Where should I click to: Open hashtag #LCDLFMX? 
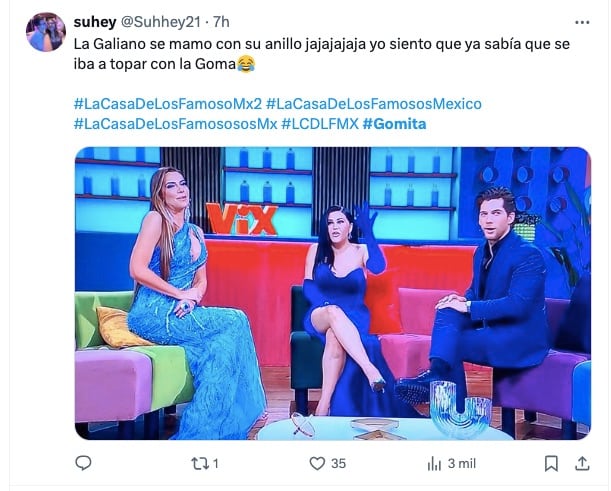(x=320, y=124)
